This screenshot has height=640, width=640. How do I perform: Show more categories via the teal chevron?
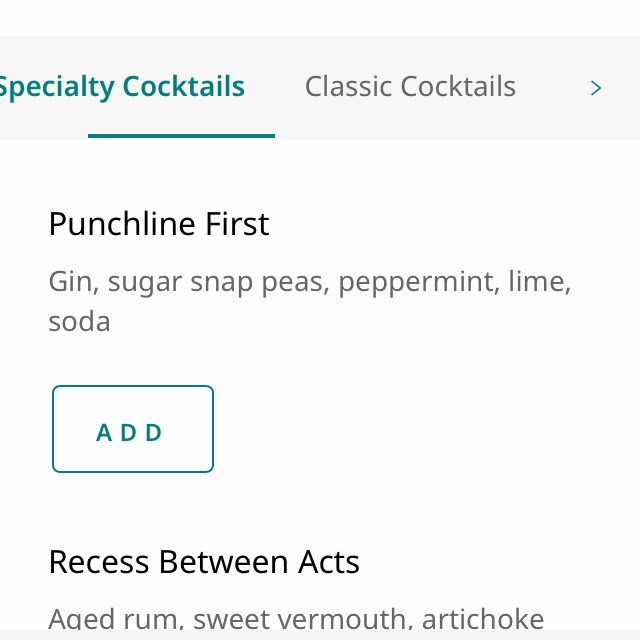596,88
